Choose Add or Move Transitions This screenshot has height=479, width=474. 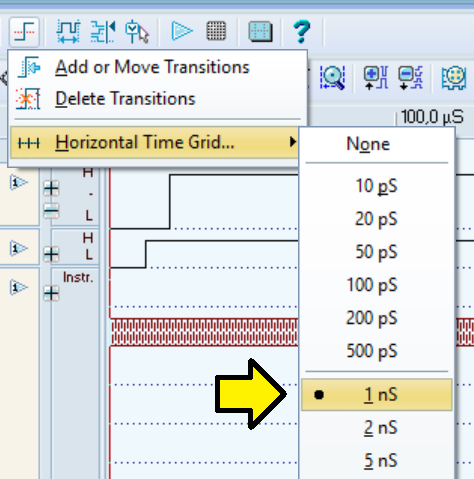click(152, 67)
